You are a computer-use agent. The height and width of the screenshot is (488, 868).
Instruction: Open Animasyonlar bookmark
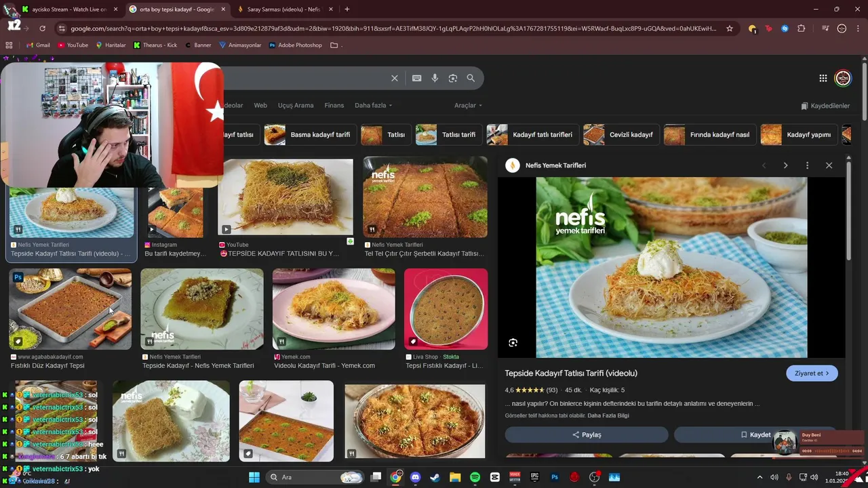point(240,45)
